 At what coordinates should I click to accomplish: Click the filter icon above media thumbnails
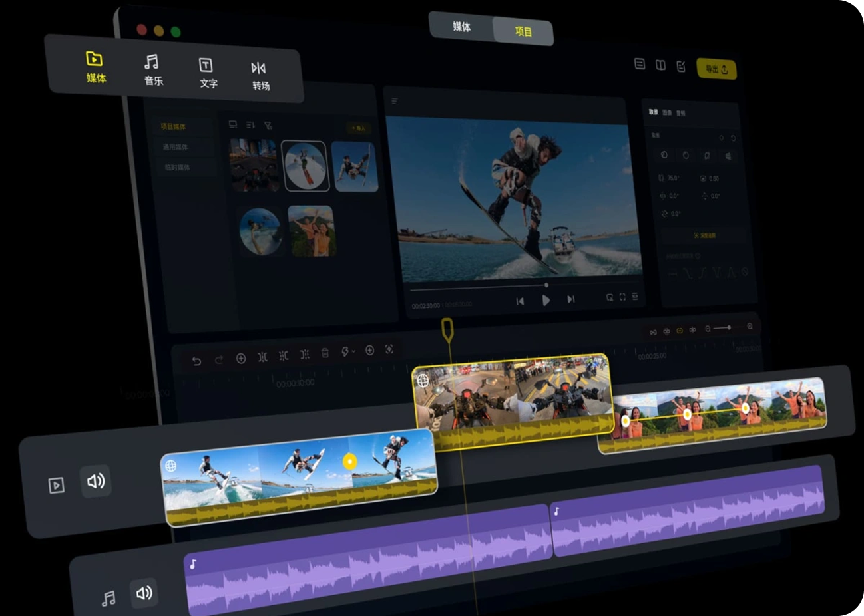click(268, 126)
